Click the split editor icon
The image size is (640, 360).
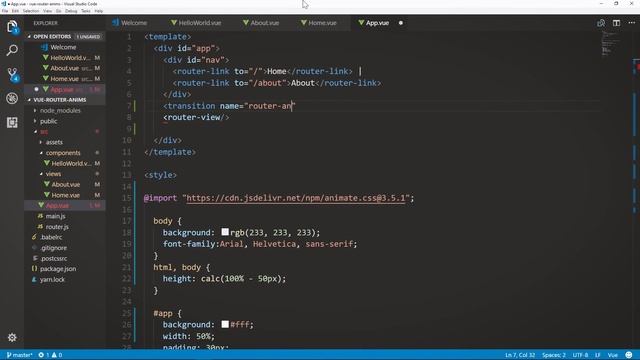coord(616,23)
